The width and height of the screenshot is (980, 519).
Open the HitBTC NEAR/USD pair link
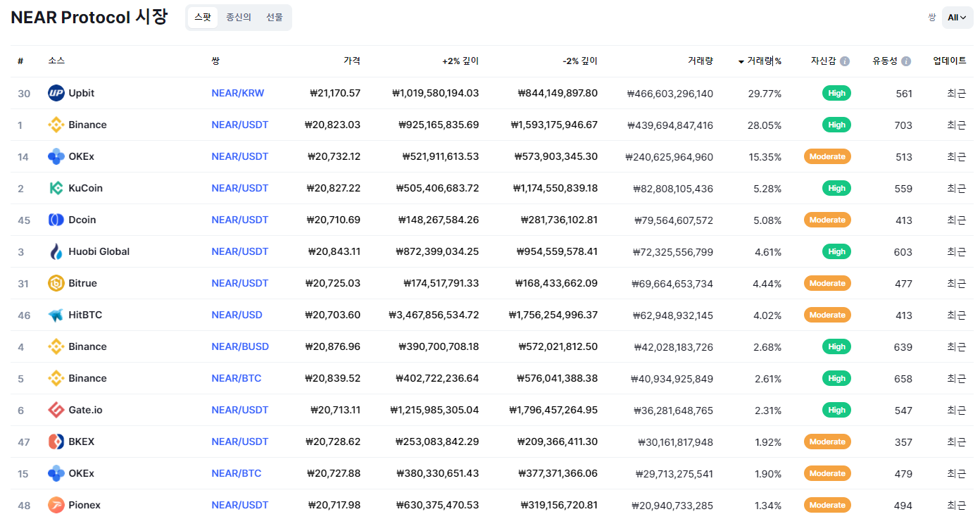pos(237,315)
